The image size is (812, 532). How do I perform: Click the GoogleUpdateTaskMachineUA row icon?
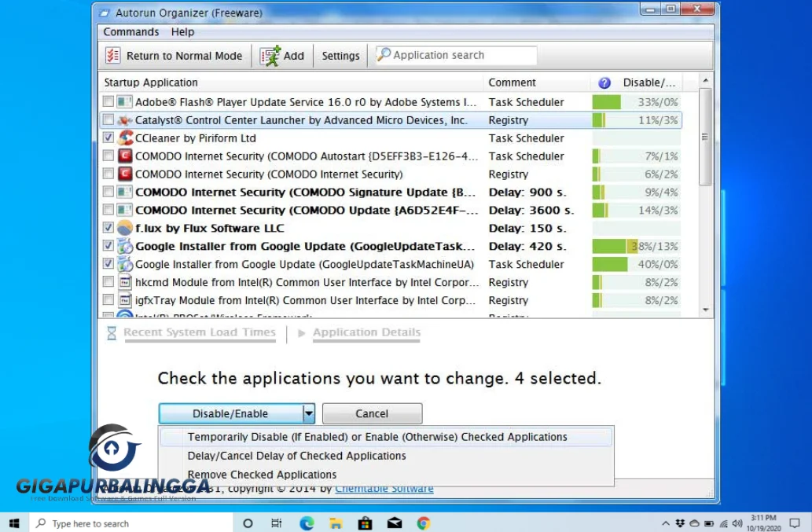125,264
